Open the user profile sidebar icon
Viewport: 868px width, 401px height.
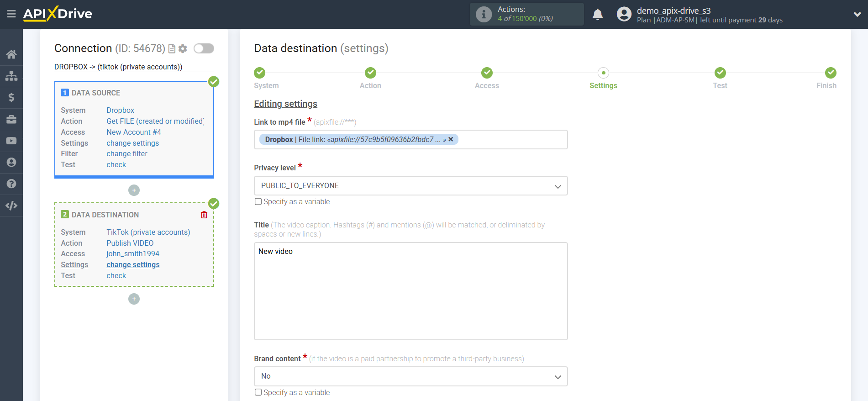pos(11,162)
